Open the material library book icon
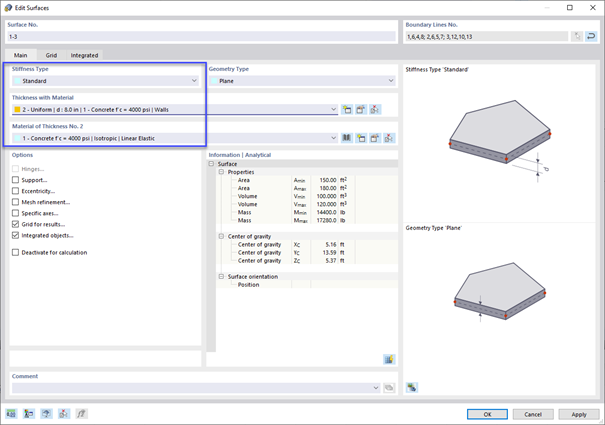The width and height of the screenshot is (605, 425). click(347, 138)
